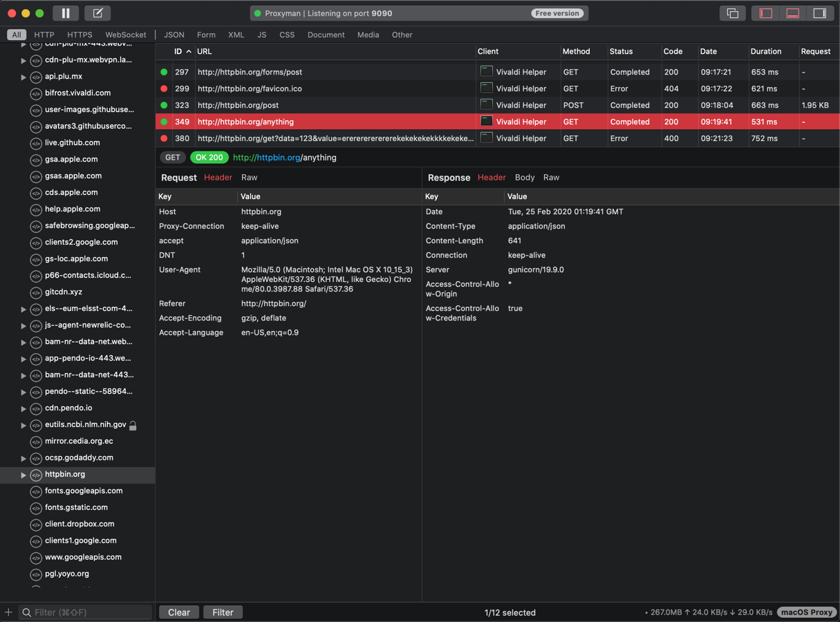
Task: Click the domain icon for safebrowsing.googleapis
Action: (x=36, y=226)
